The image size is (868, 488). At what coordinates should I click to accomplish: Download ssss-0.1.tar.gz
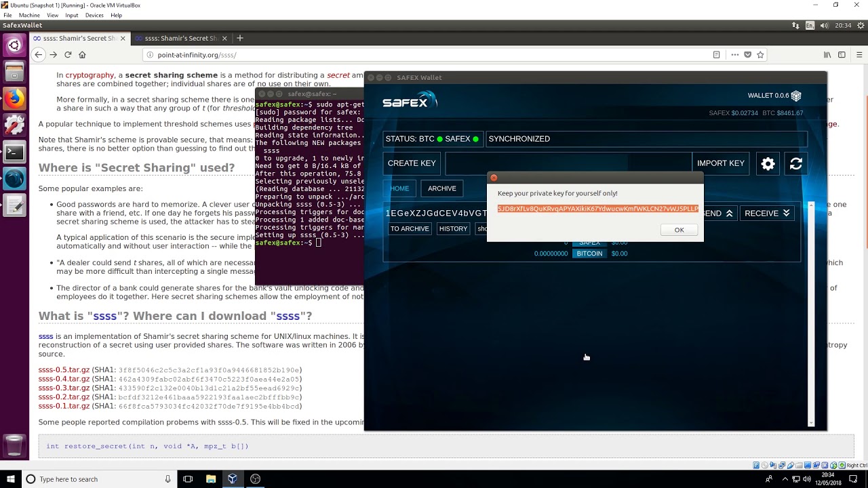(64, 406)
